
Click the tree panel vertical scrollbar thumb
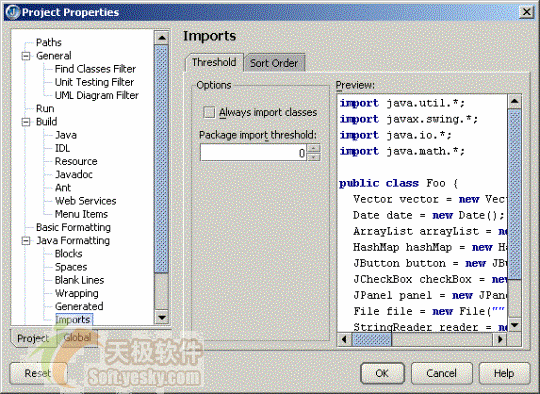162,159
